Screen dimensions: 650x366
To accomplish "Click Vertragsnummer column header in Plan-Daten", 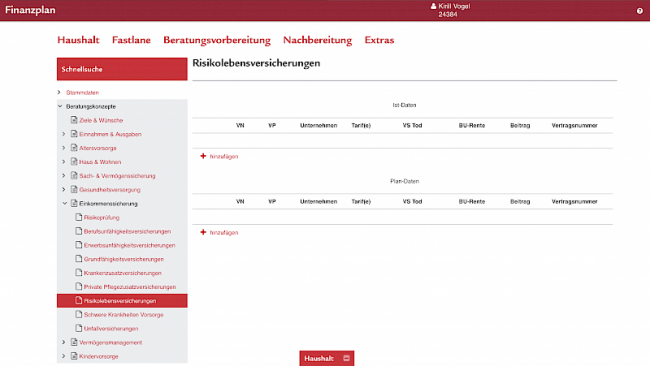I will [574, 201].
